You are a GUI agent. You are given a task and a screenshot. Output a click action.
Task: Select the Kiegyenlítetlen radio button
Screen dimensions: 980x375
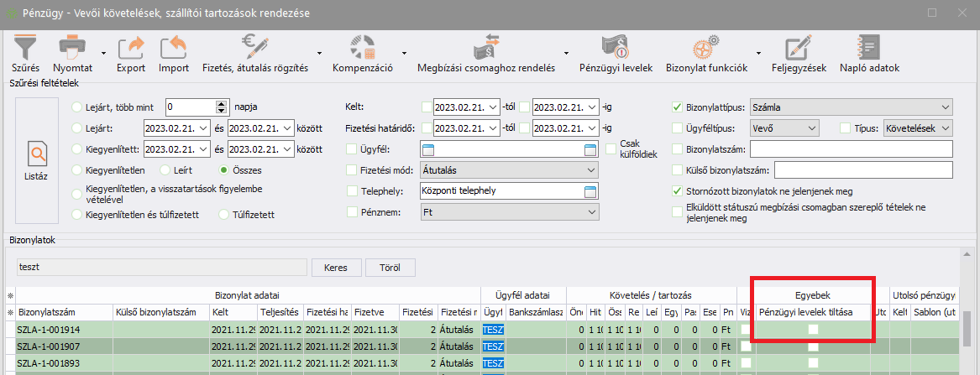(x=78, y=170)
